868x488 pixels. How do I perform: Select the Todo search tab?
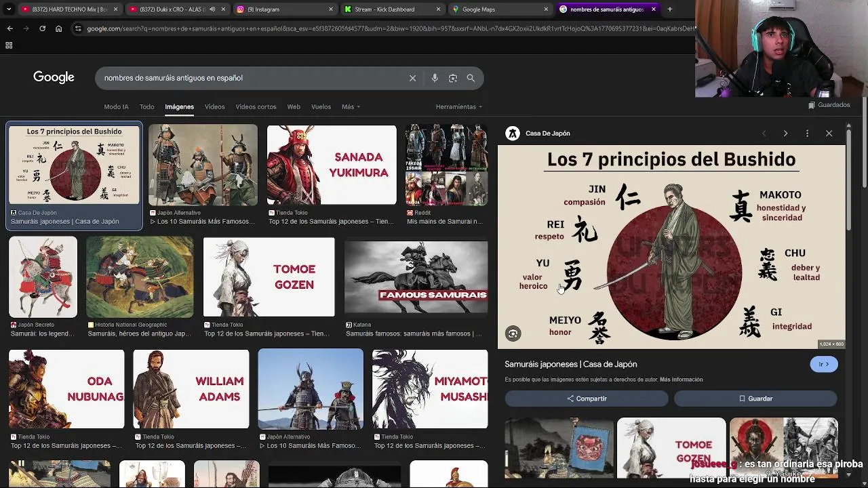[x=146, y=107]
